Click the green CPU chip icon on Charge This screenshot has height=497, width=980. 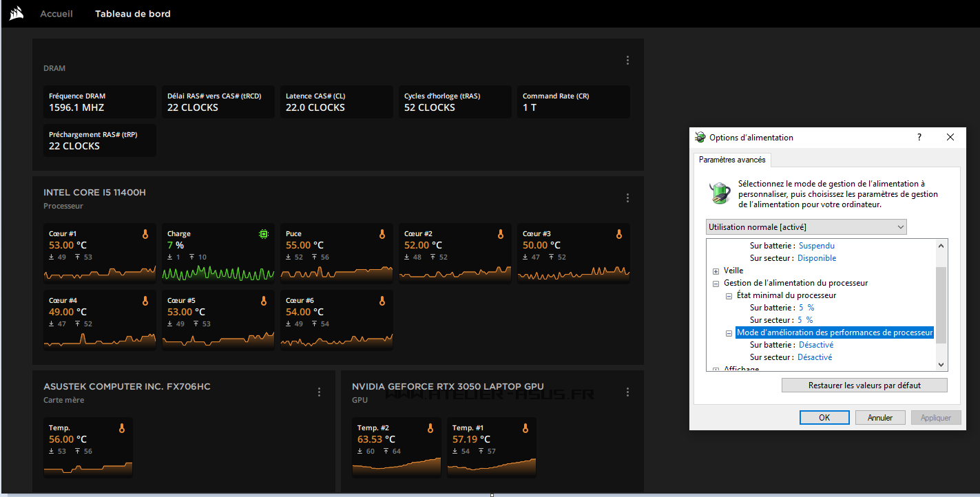click(x=263, y=235)
